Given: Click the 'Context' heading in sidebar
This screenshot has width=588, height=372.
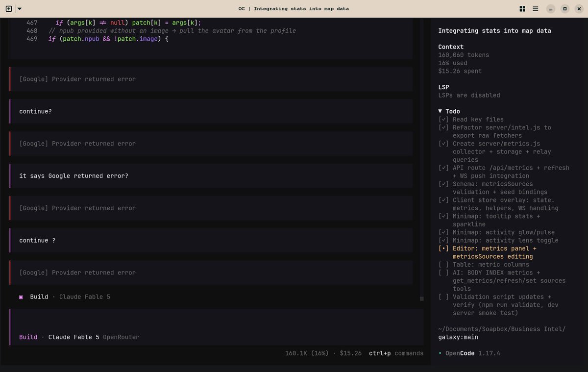Looking at the screenshot, I should [451, 47].
